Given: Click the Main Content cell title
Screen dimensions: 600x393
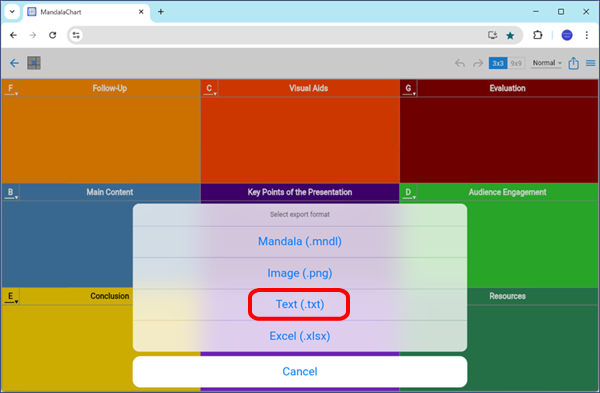Looking at the screenshot, I should [109, 192].
